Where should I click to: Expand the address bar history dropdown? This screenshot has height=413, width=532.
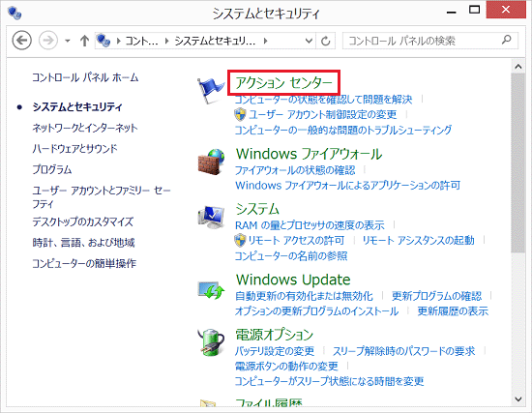click(x=309, y=41)
